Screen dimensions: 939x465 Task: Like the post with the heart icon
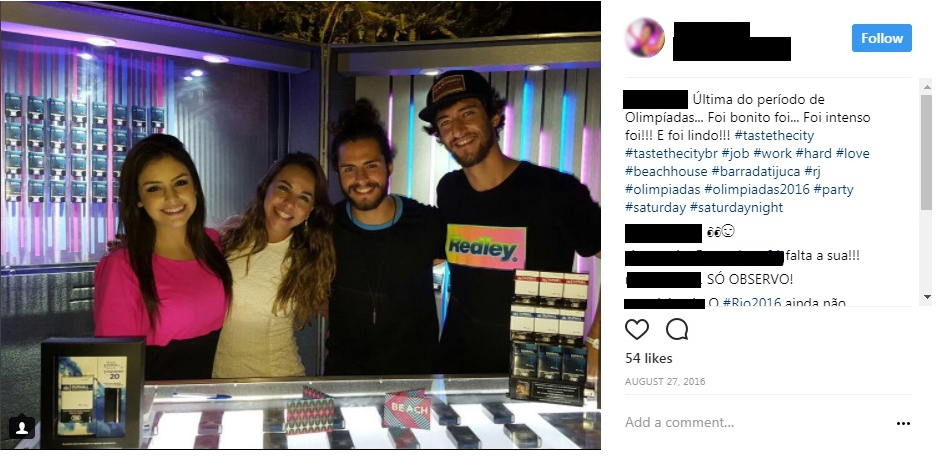pos(637,330)
